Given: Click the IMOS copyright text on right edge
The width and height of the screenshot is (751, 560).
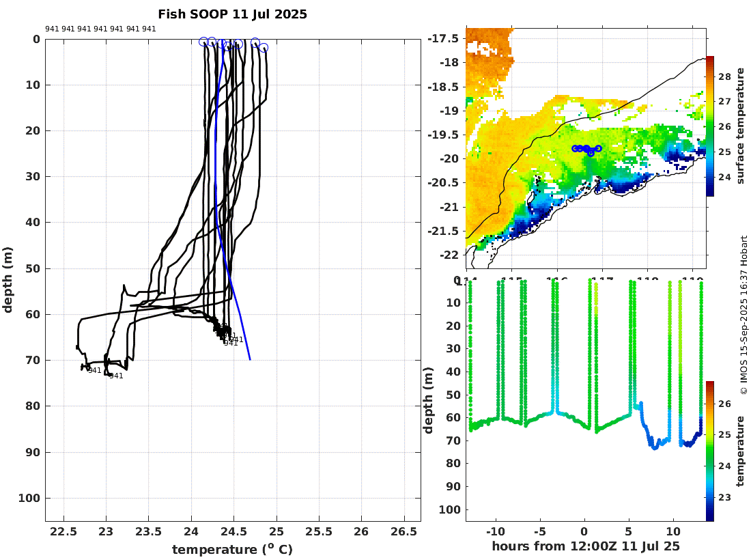Looking at the screenshot, I should [x=743, y=315].
